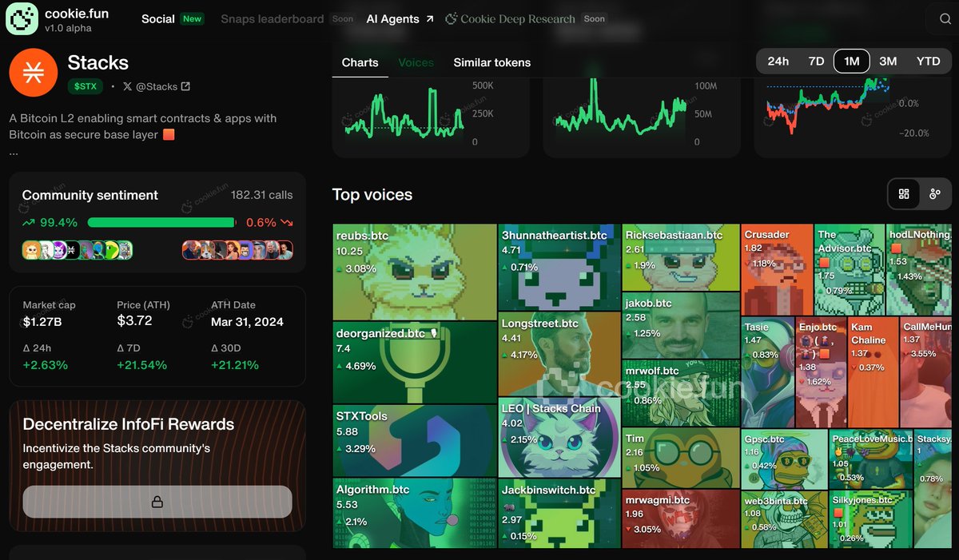Open web3binta.btc voice tile
This screenshot has height=560, width=959.
click(784, 519)
